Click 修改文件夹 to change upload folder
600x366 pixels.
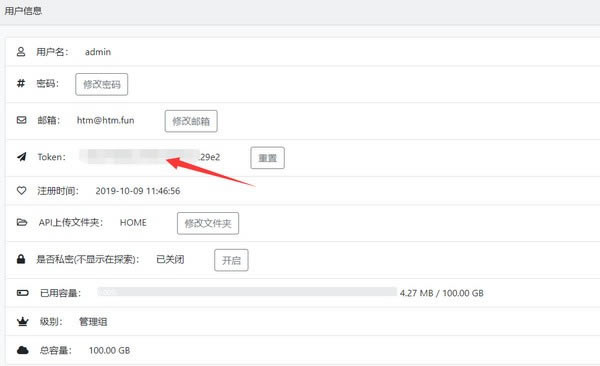point(208,223)
